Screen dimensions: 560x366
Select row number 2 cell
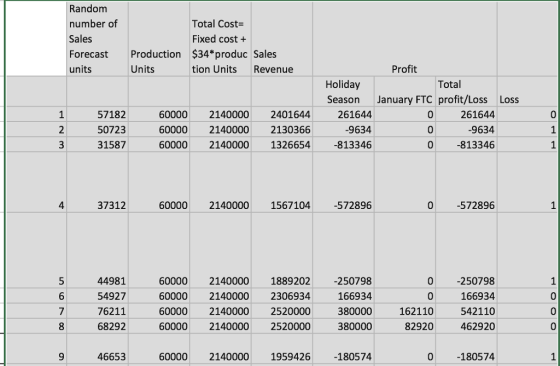[36, 129]
